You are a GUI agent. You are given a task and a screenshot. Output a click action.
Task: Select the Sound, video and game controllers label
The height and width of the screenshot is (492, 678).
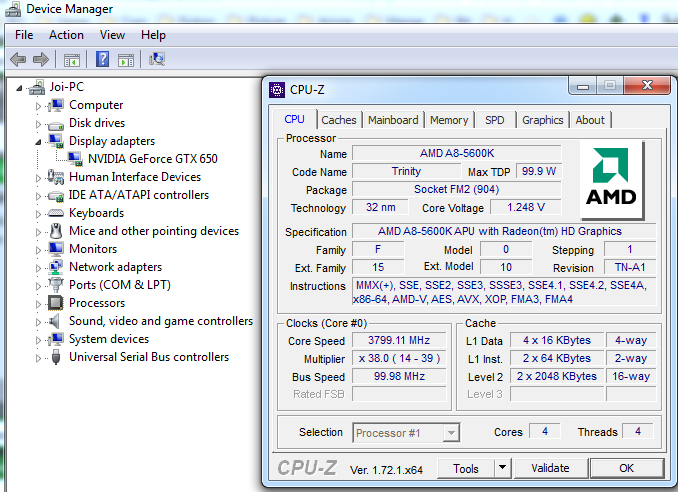161,321
